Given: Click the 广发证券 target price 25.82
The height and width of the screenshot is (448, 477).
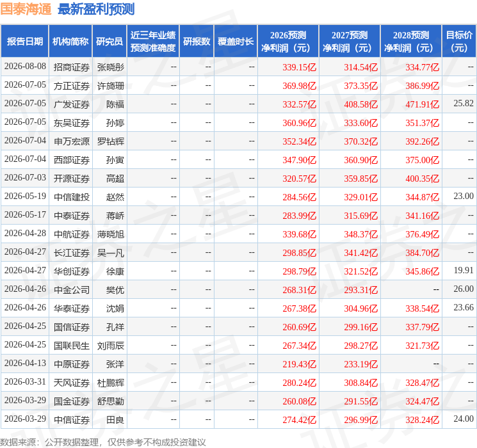Looking at the screenshot, I should pos(464,104).
